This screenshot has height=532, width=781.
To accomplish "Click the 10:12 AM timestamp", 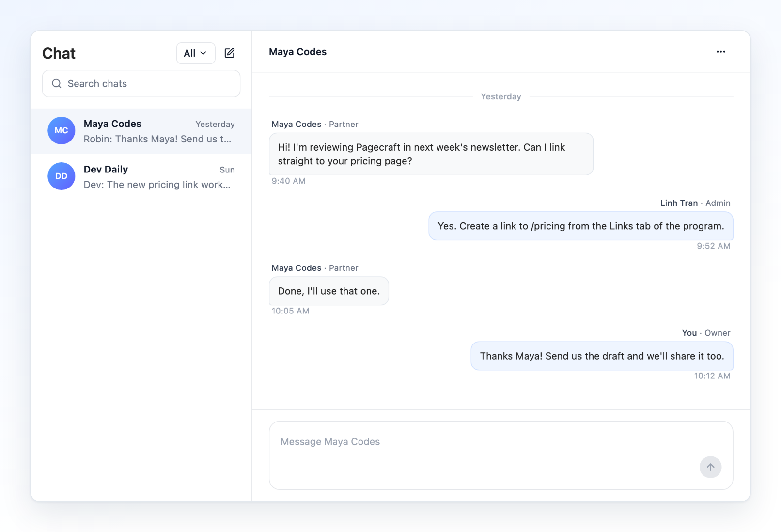I will click(x=712, y=376).
